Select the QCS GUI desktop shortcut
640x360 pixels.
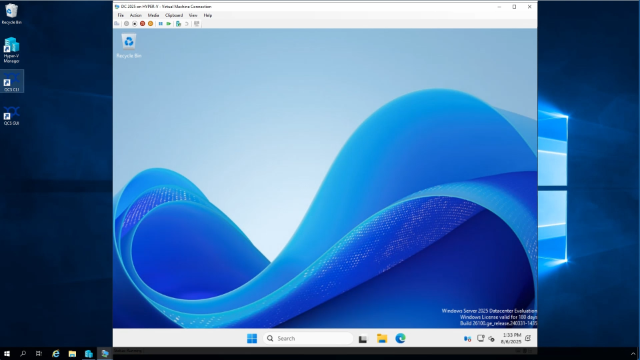pos(11,116)
